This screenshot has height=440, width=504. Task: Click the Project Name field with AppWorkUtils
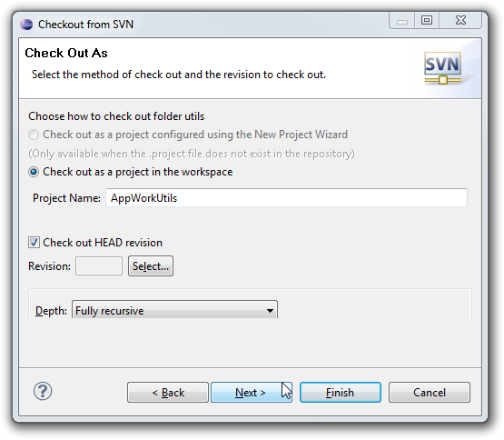(x=286, y=198)
